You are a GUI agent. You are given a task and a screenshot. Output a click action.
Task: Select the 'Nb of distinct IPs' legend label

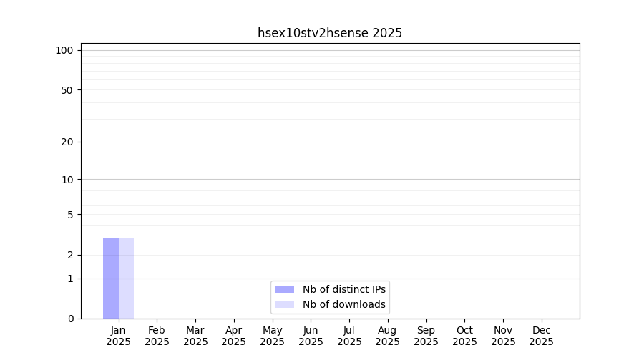point(343,289)
